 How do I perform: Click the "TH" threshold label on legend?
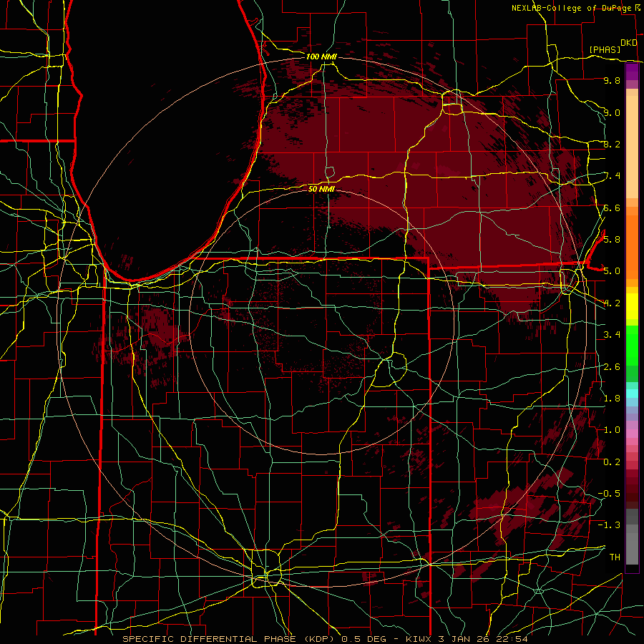point(615,557)
